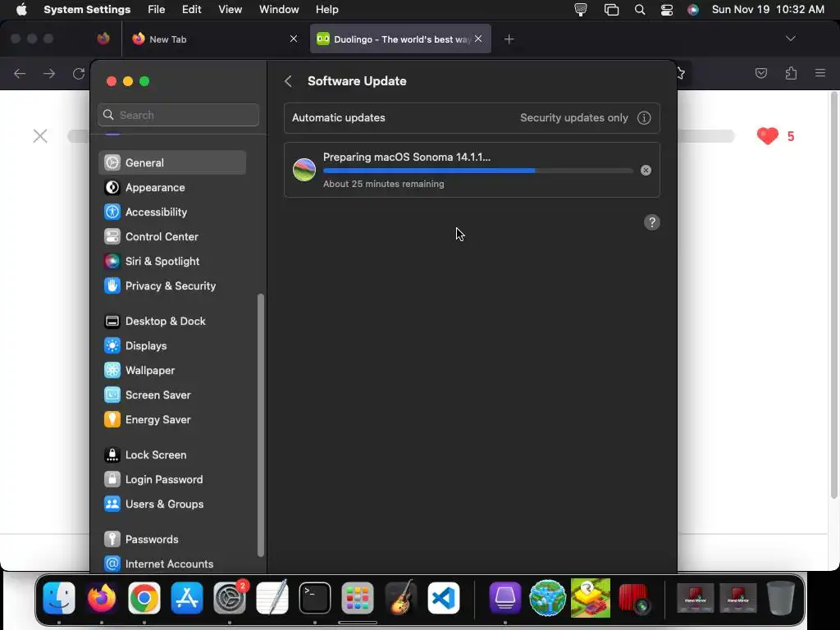Screen dimensions: 840x630
Task: Open System Settings menu in menu bar
Action: 87,10
